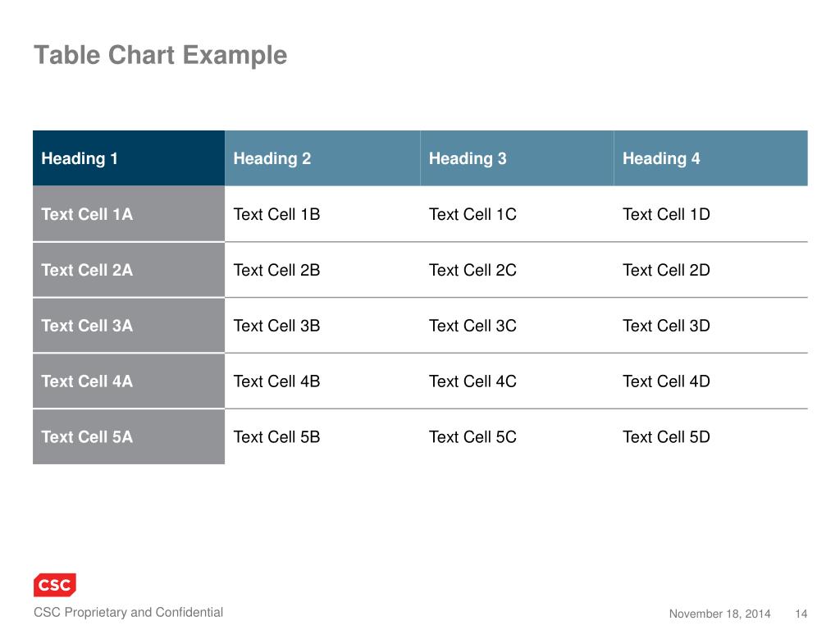Select row header Text Cell 2A

[x=129, y=269]
